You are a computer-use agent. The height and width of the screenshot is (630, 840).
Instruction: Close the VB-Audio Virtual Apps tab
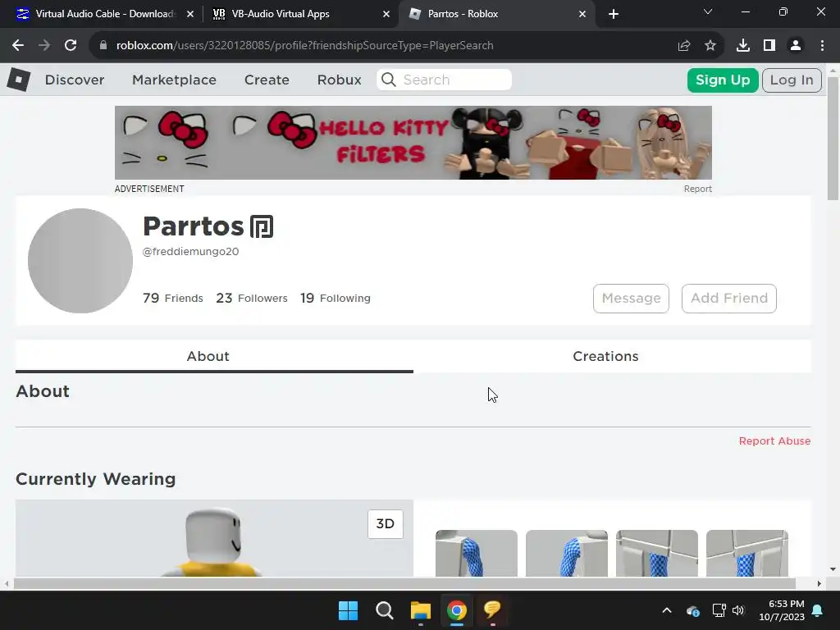click(386, 15)
